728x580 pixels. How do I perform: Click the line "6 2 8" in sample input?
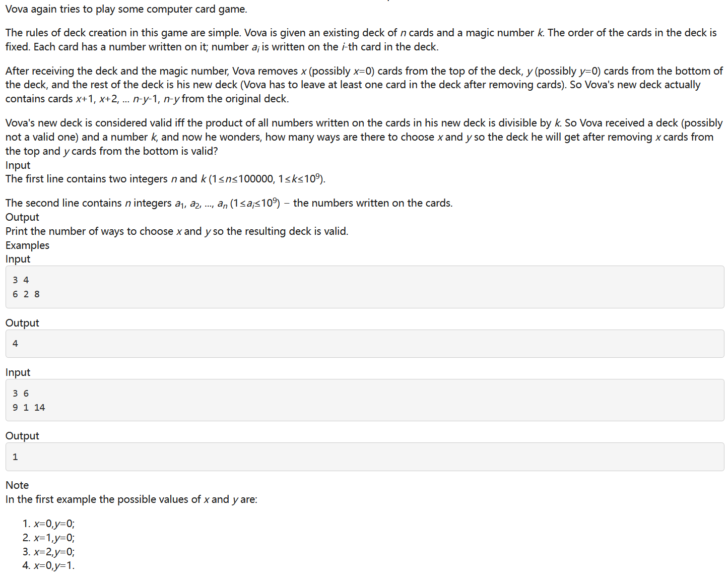[x=26, y=294]
